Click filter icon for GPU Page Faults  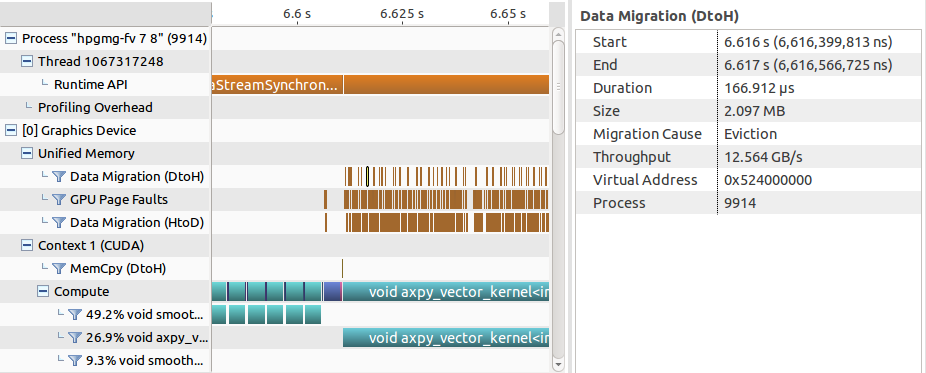click(x=58, y=199)
